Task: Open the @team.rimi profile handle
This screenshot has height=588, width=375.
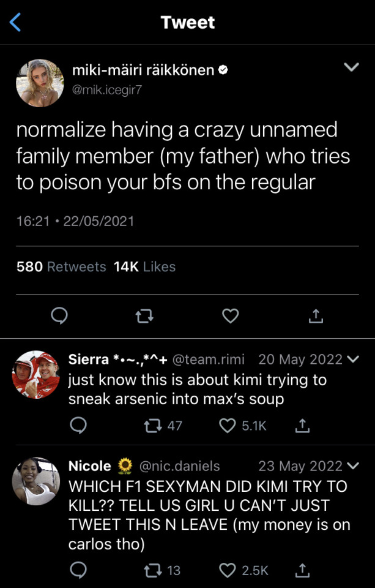Action: 208,359
